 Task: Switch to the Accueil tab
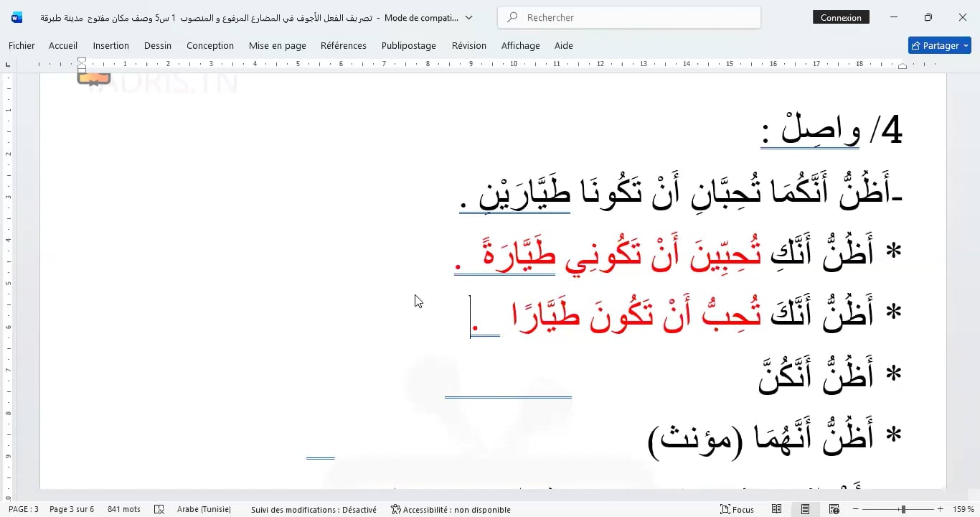[63, 45]
